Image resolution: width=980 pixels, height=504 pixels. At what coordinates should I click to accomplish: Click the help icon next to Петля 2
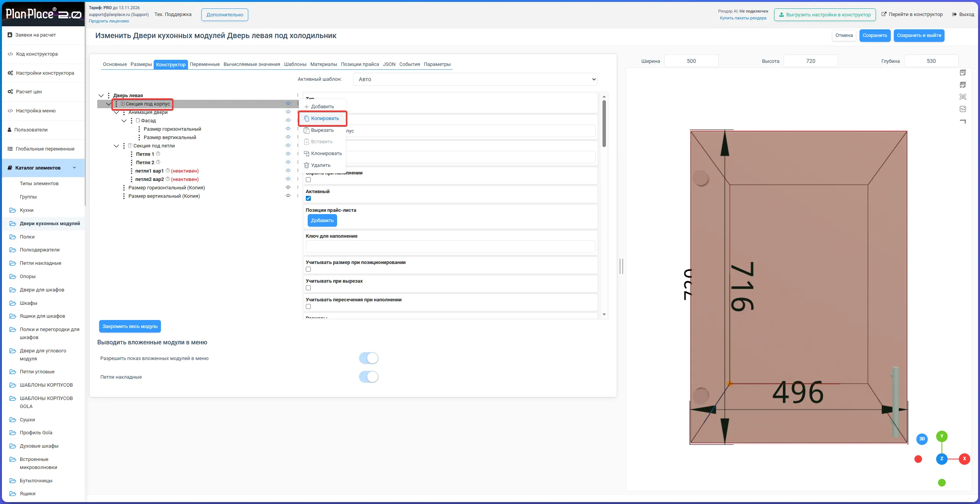click(x=158, y=162)
